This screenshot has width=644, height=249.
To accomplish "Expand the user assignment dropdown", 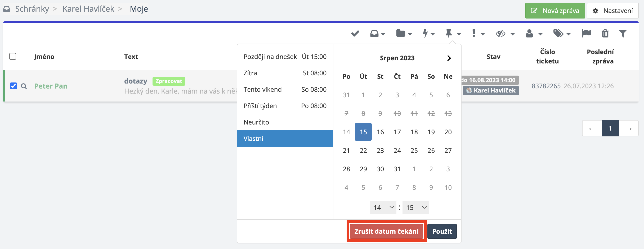I will point(534,34).
